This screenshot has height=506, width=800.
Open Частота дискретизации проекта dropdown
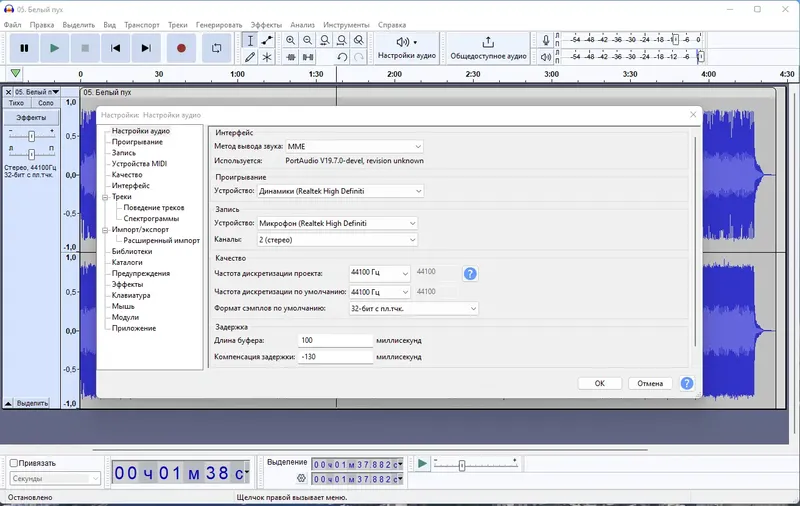click(x=380, y=273)
